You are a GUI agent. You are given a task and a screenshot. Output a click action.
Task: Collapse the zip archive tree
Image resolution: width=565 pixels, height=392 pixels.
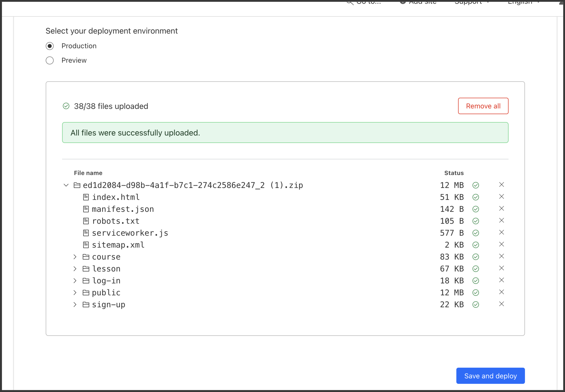point(66,185)
